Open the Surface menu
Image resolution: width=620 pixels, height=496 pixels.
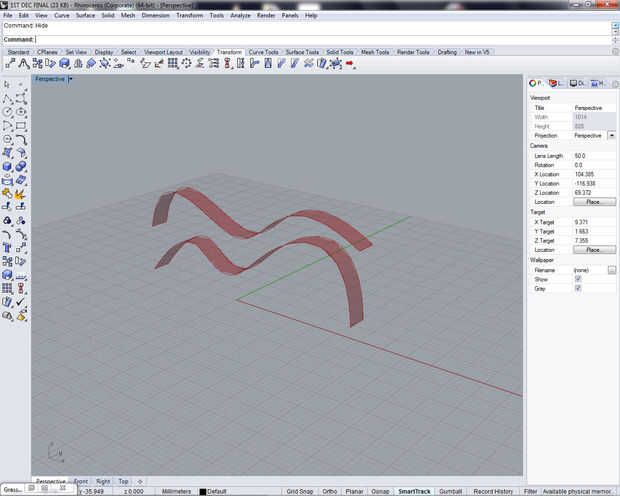(x=86, y=16)
